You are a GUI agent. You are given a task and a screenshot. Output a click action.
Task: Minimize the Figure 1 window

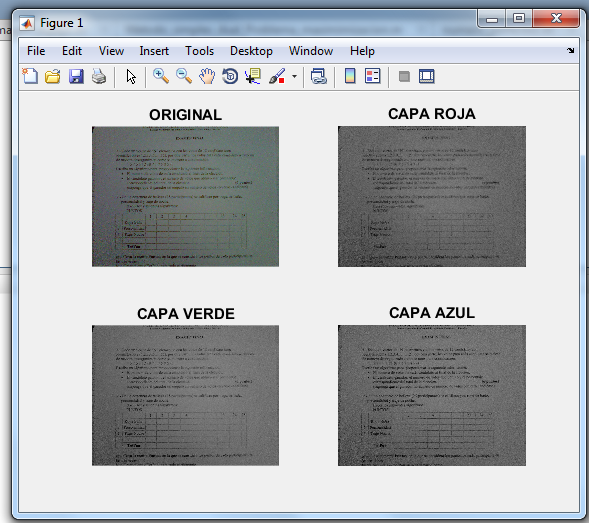point(492,18)
